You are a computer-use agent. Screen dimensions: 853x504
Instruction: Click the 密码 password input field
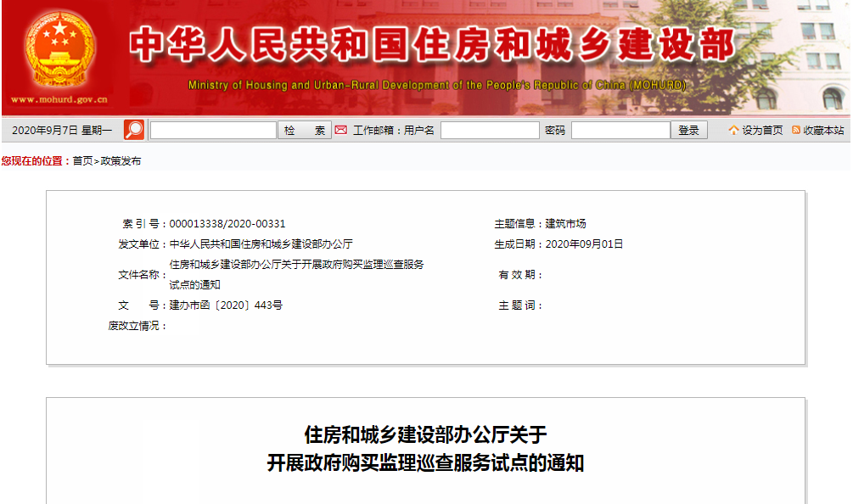coord(620,130)
